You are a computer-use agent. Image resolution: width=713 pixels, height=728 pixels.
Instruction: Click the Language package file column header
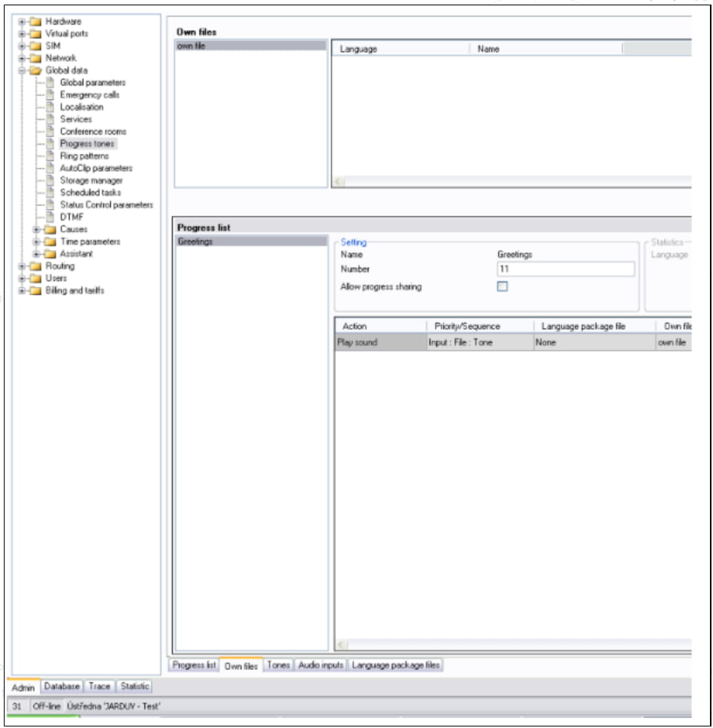[595, 326]
